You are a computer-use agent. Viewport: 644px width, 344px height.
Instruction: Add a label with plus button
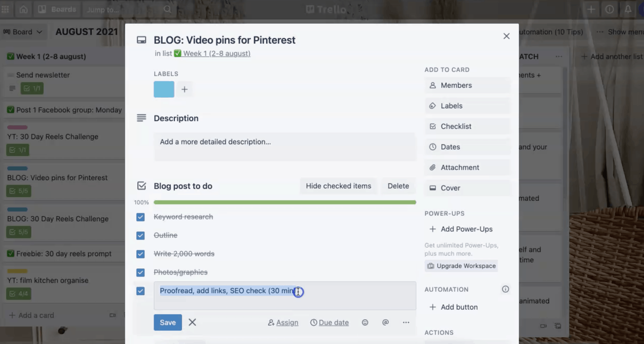(185, 89)
